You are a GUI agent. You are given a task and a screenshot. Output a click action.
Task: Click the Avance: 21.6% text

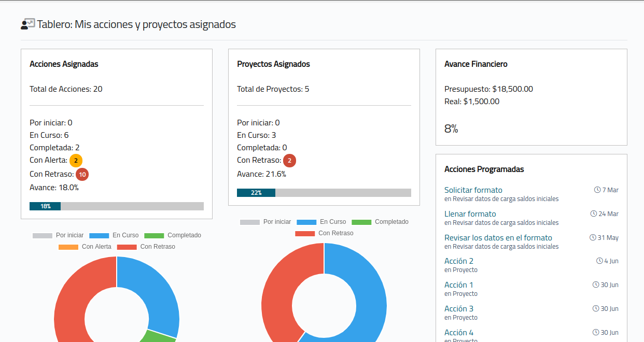[262, 174]
